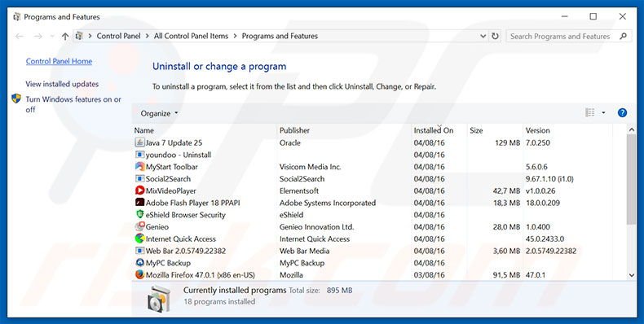644x324 pixels.
Task: Select Internet Quick Access program name
Action: 181,239
